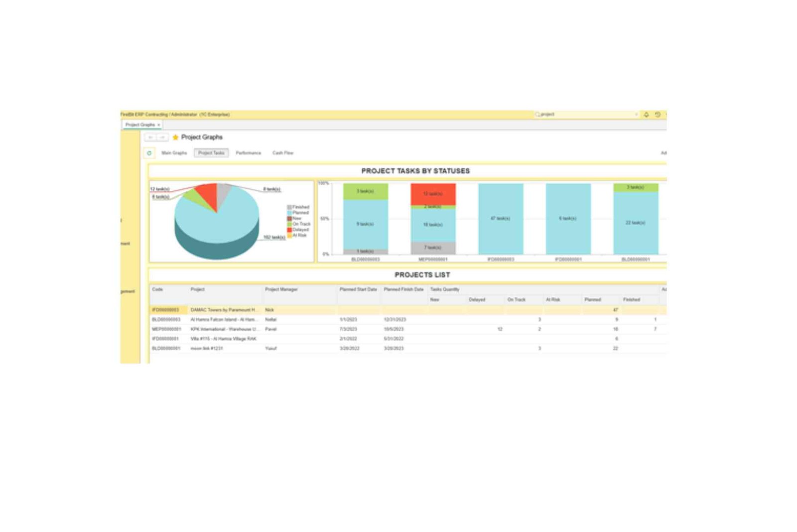Click the back navigation arrow
Screen dimensions: 797x532
150,137
